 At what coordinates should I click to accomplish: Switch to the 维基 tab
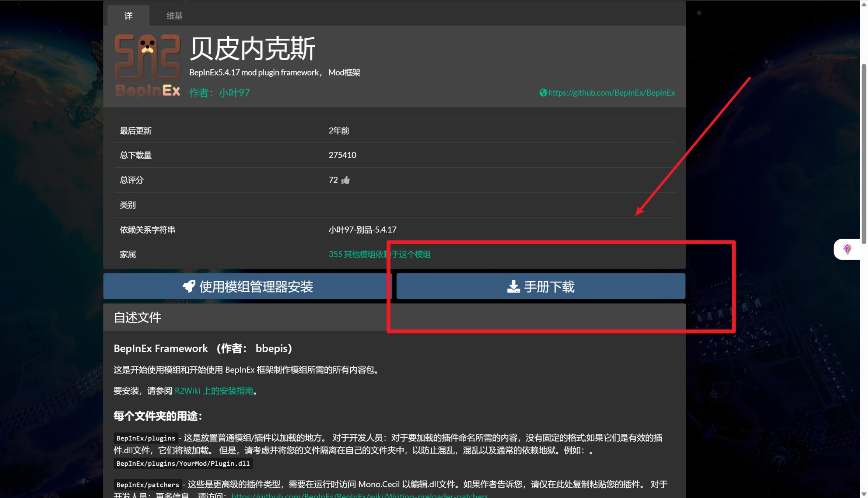tap(174, 16)
